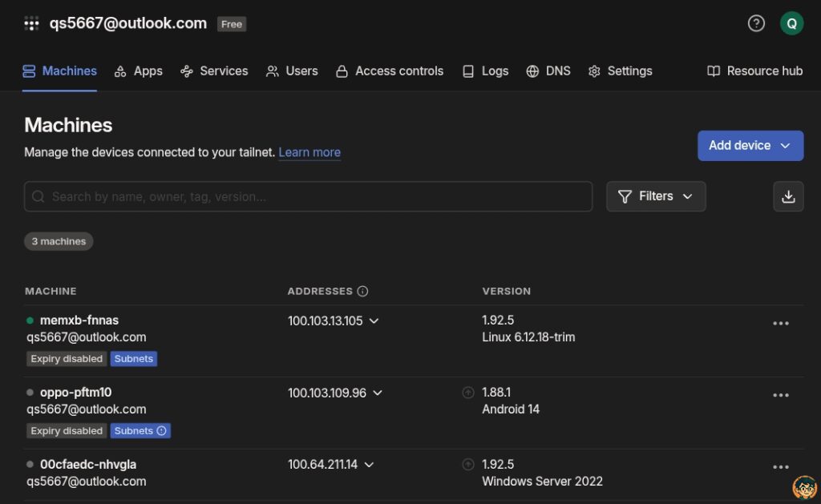This screenshot has width=821, height=504.
Task: Expand address list for 100.64.211.14
Action: point(369,465)
